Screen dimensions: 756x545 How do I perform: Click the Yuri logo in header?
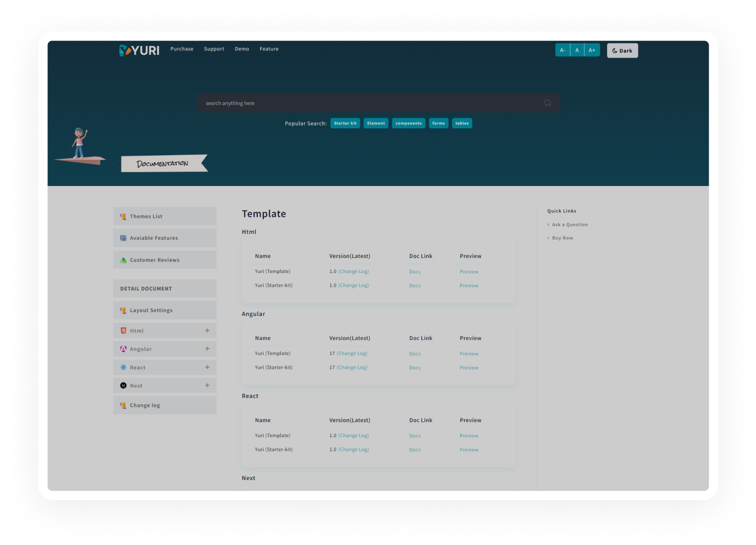tap(139, 50)
